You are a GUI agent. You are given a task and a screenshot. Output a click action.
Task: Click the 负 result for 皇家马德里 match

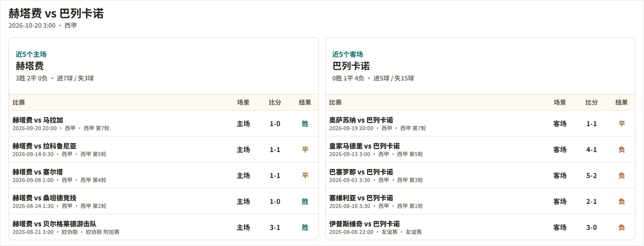click(x=622, y=149)
